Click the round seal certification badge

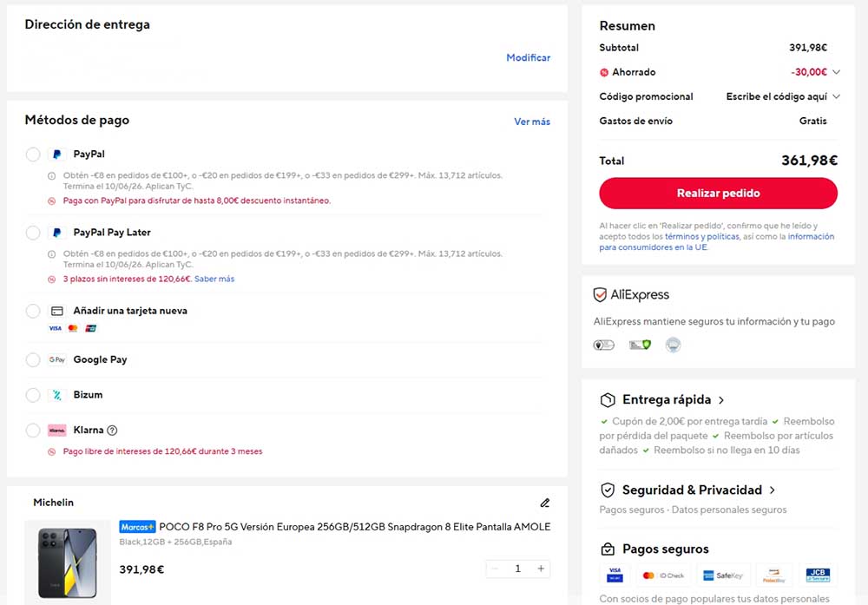673,345
